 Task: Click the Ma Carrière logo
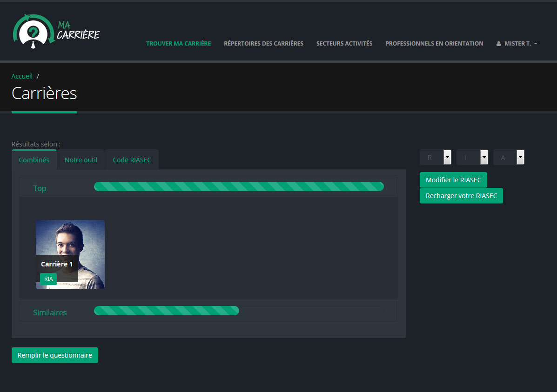click(56, 32)
